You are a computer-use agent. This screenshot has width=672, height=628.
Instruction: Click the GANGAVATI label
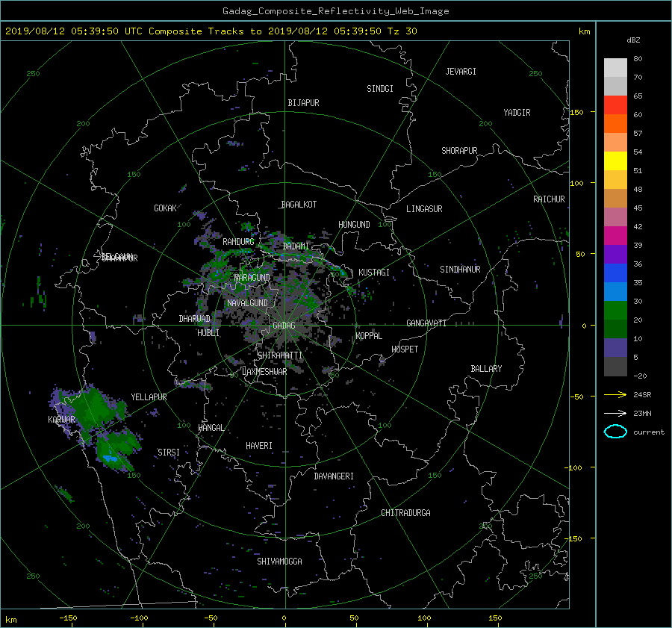[426, 323]
